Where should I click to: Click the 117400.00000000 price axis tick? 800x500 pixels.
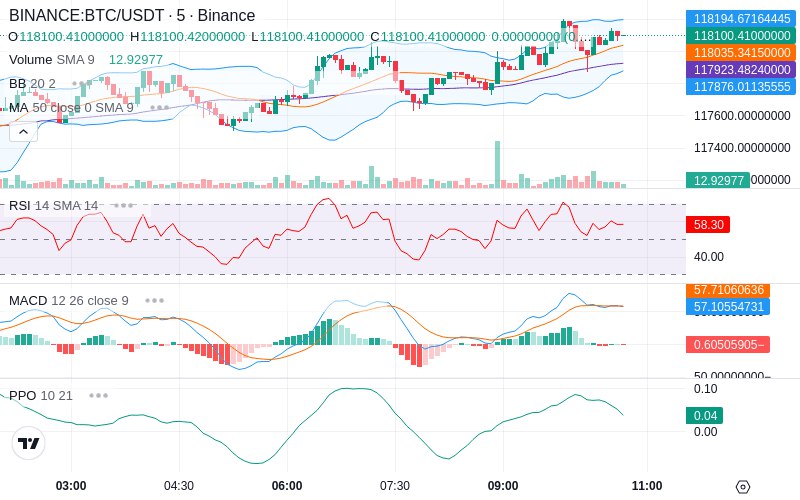pyautogui.click(x=742, y=148)
